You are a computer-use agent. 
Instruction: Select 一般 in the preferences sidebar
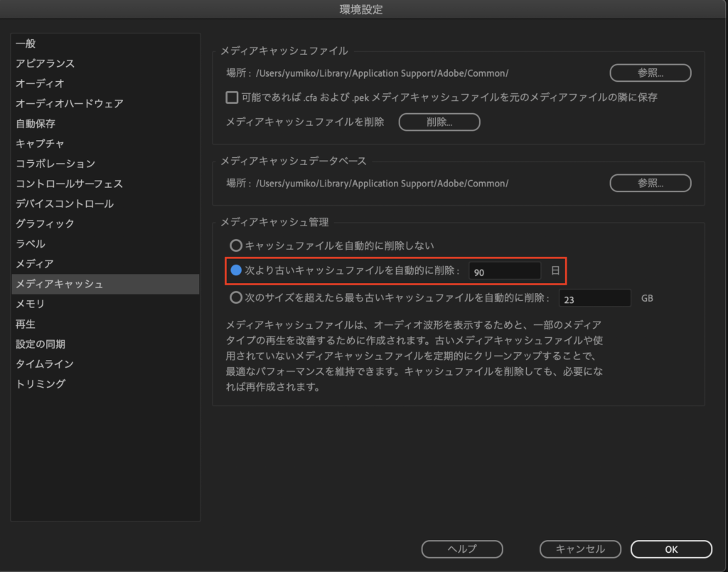pyautogui.click(x=26, y=43)
